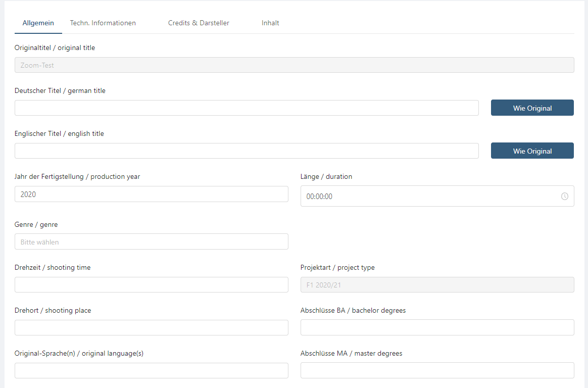Image resolution: width=588 pixels, height=388 pixels.
Task: Click the 'Länge / duration' label text
Action: (x=326, y=176)
